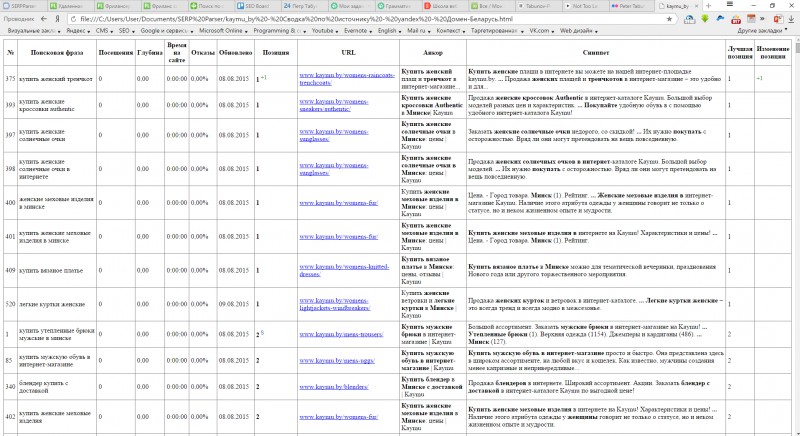The image size is (800, 436).
Task: Click the green down-arrow extension icon
Action: pos(705,19)
